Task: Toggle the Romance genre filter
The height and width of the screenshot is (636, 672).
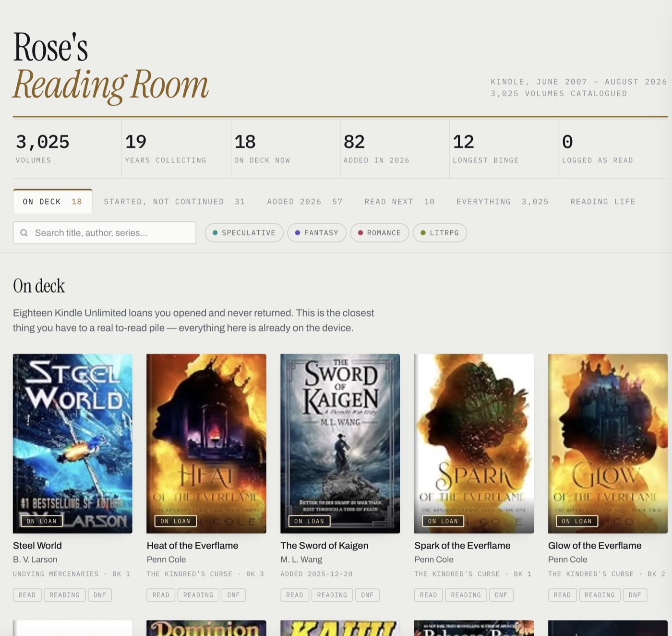Action: point(380,233)
